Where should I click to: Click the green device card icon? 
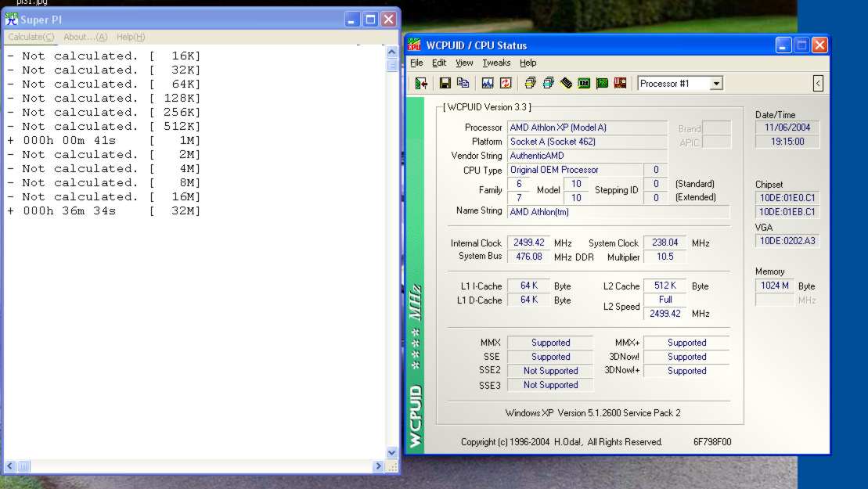click(603, 84)
